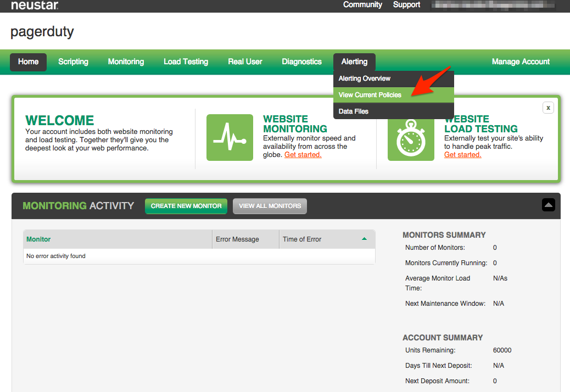
Task: Select View Current Policies menu entry
Action: pos(370,95)
